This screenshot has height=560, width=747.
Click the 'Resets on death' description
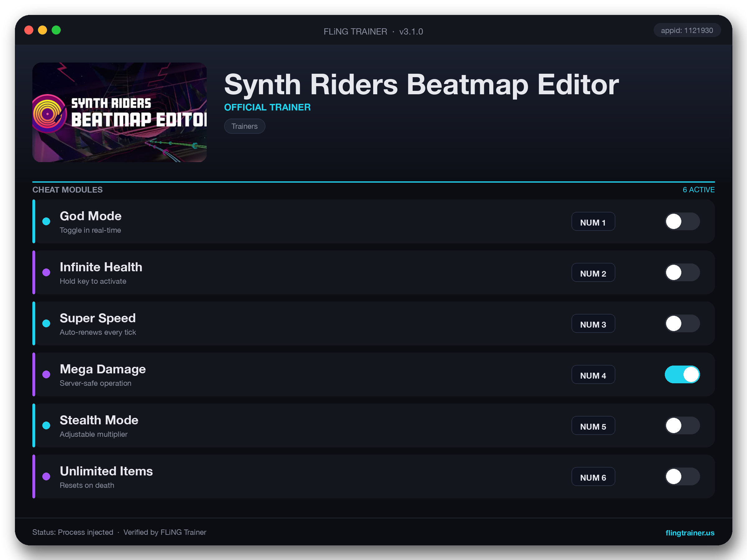(87, 485)
